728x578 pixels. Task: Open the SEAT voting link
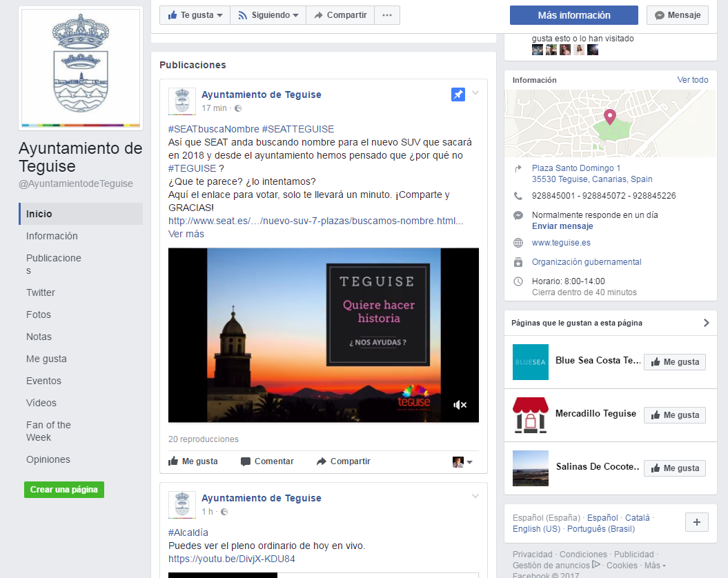pyautogui.click(x=316, y=221)
